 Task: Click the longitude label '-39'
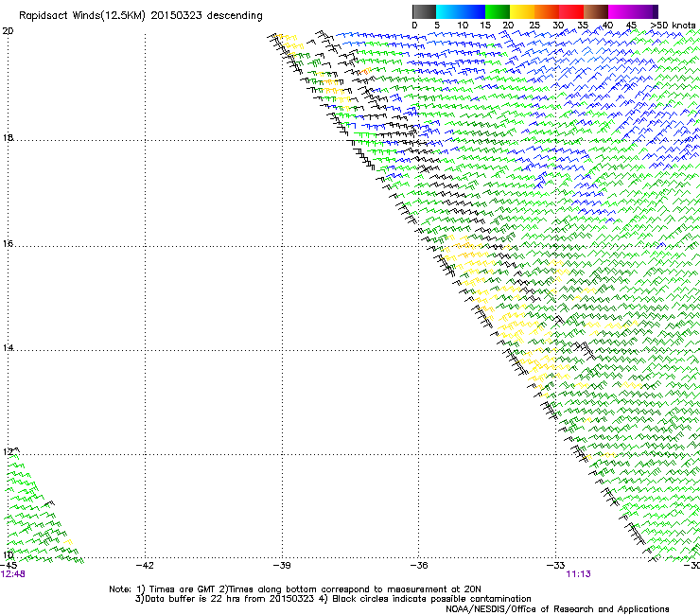point(282,565)
